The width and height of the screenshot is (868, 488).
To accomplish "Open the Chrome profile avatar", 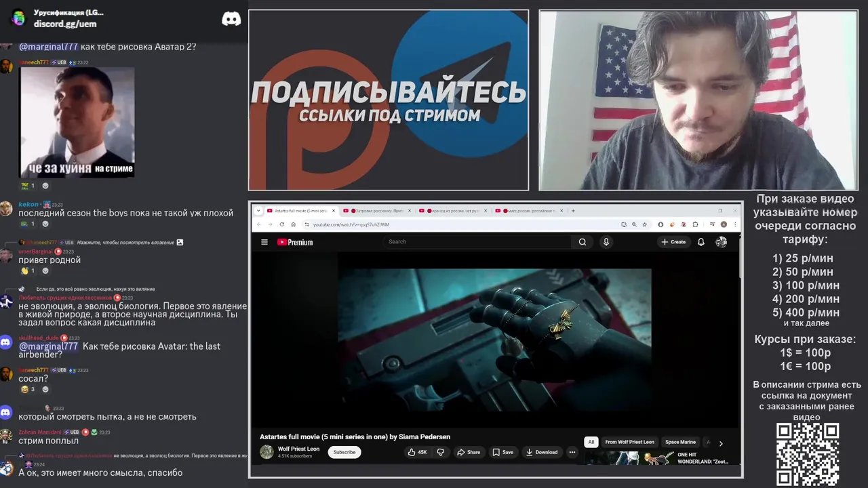I will (724, 224).
